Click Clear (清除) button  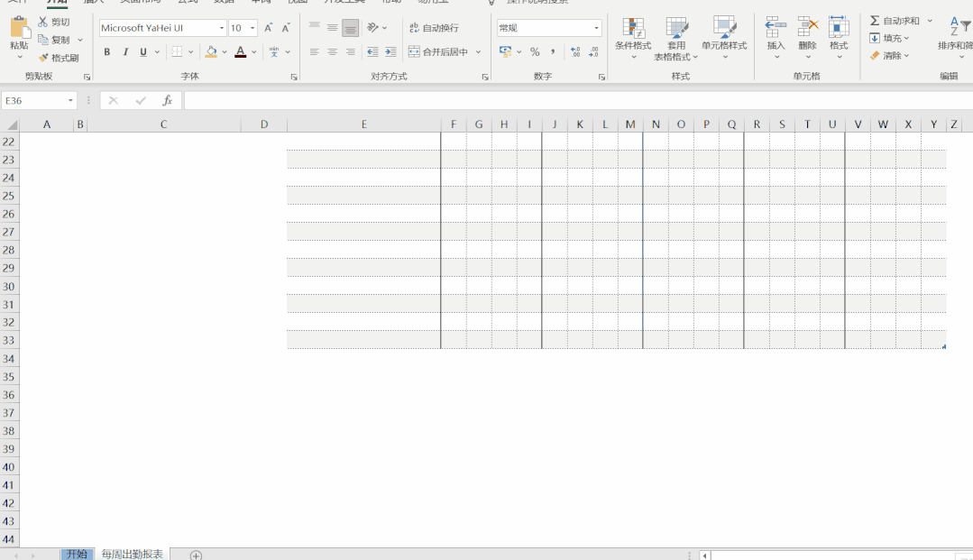coord(889,55)
